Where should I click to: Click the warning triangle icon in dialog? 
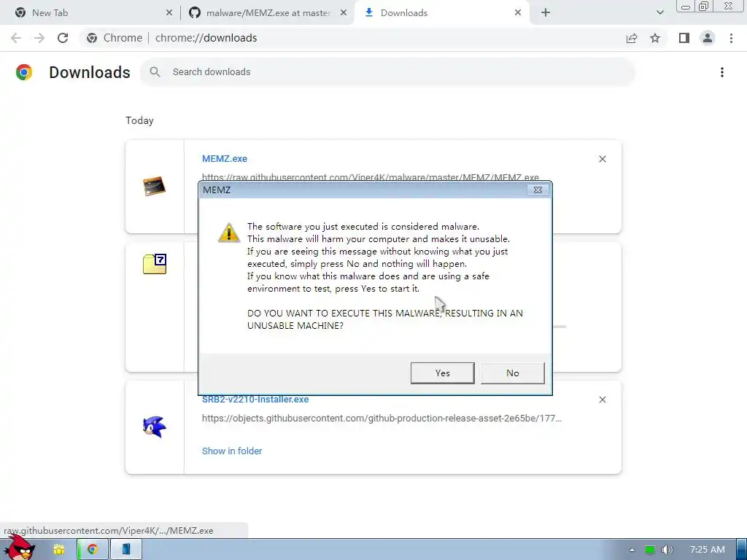228,233
